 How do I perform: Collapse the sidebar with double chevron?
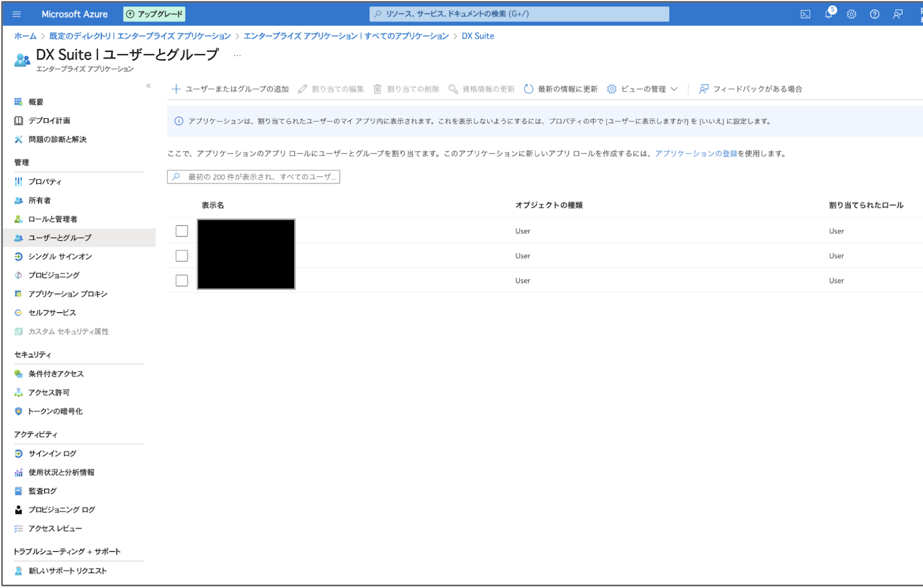pos(148,86)
